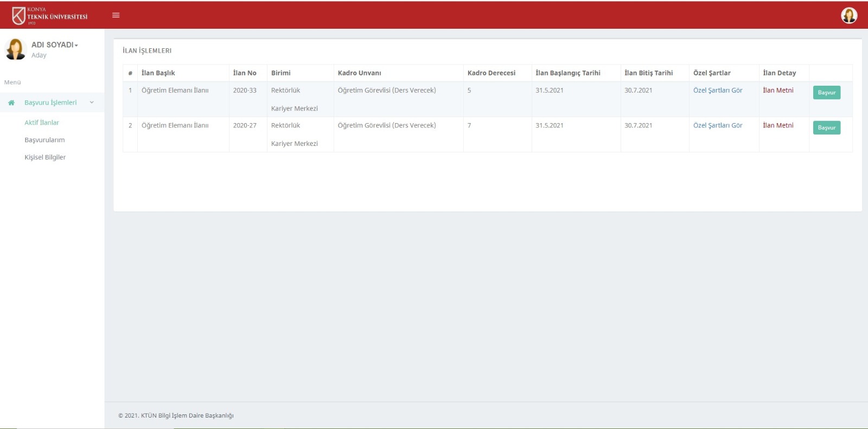
Task: Open İlan Metni for listing 2020-27
Action: click(x=778, y=125)
